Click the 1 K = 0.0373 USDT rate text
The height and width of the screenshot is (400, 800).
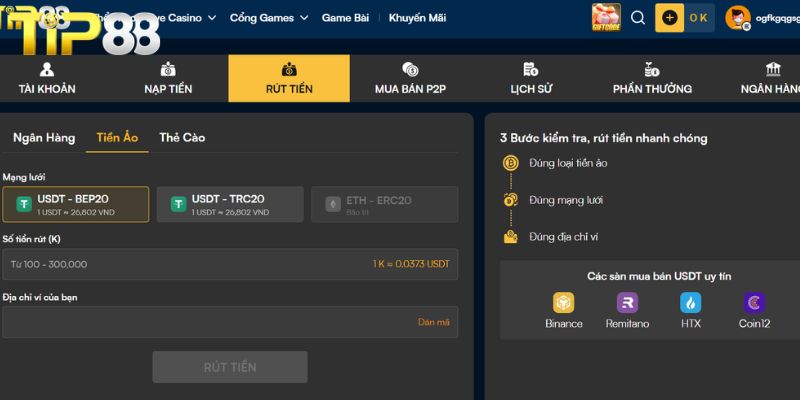click(x=411, y=264)
